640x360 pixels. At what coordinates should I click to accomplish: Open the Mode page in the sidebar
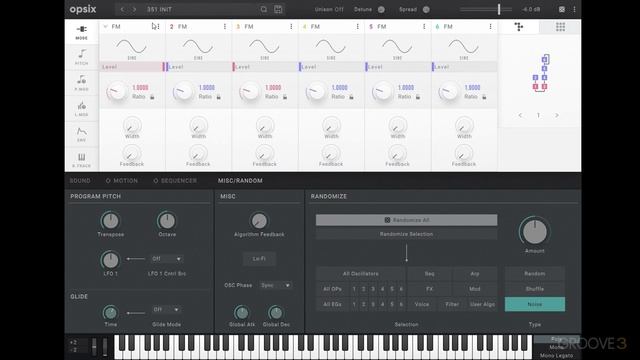[x=82, y=31]
